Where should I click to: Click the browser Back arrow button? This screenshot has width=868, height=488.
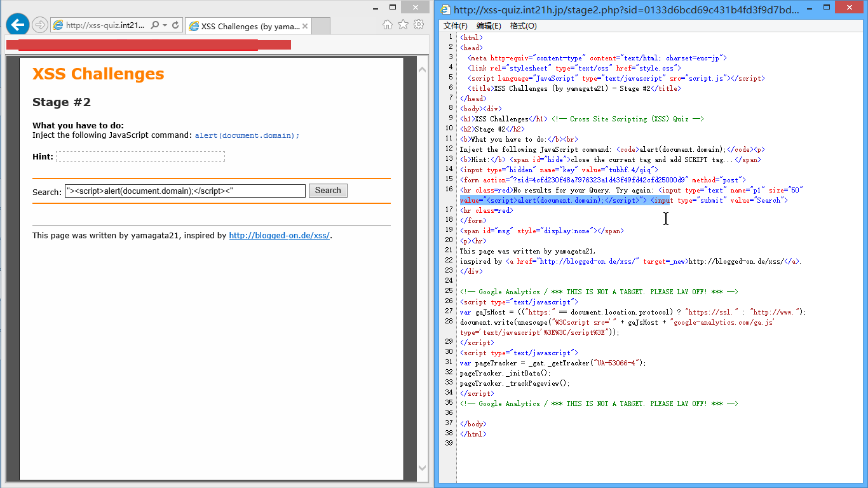pos(17,25)
